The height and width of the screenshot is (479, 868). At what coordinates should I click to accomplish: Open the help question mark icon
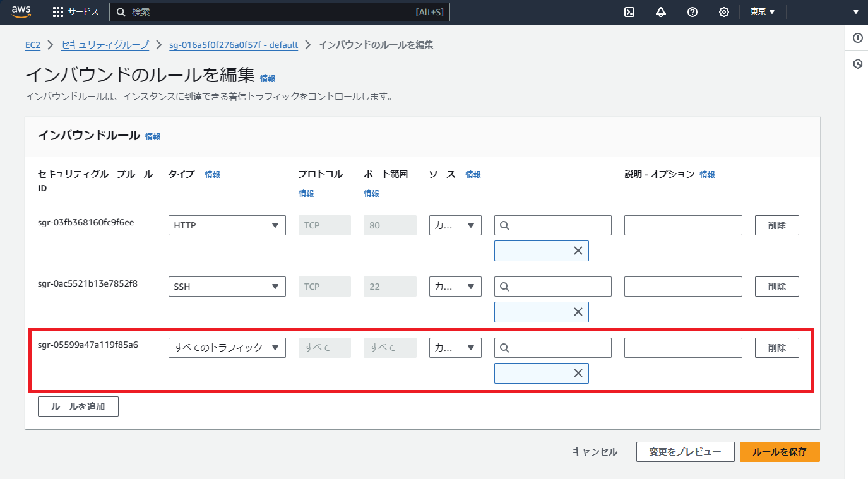click(x=693, y=12)
